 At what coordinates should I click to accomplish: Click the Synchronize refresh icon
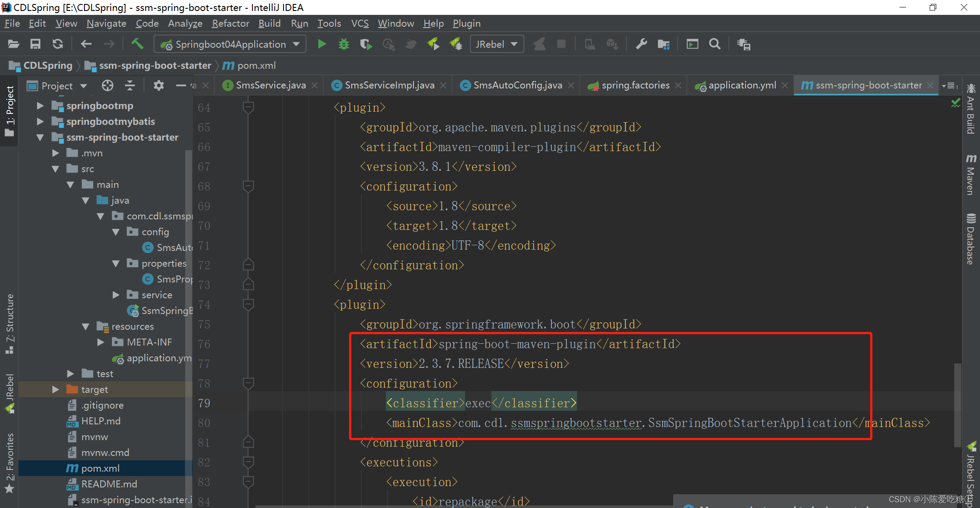pyautogui.click(x=58, y=44)
